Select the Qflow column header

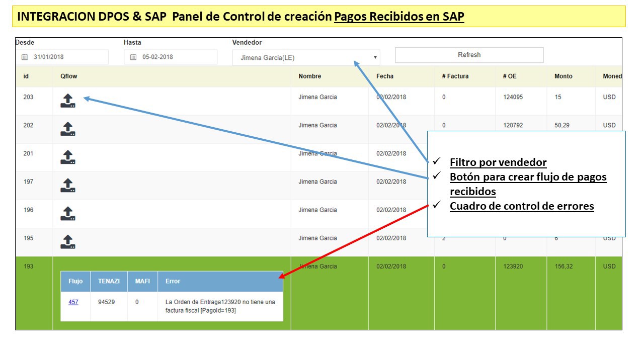(69, 76)
